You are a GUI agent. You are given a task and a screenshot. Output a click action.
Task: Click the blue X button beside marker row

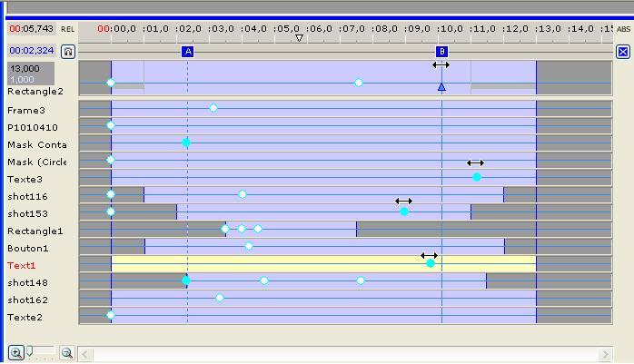[x=623, y=52]
